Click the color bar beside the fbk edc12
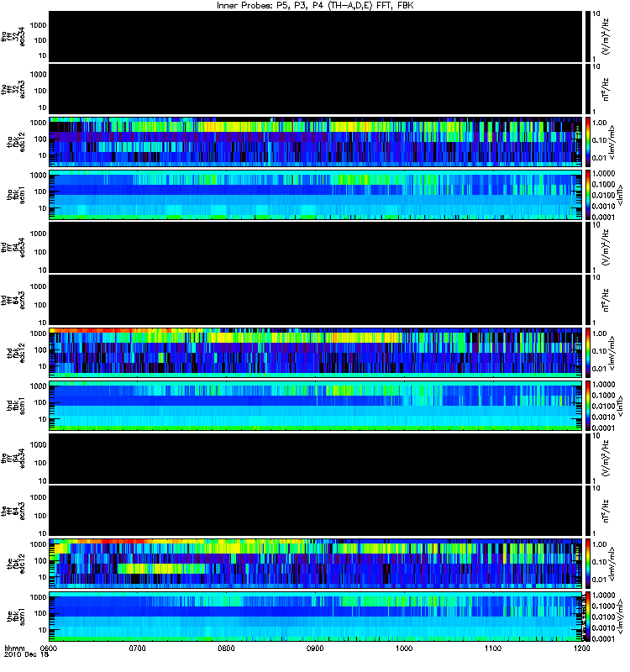Viewport: 630px width, 672px height. click(x=587, y=564)
